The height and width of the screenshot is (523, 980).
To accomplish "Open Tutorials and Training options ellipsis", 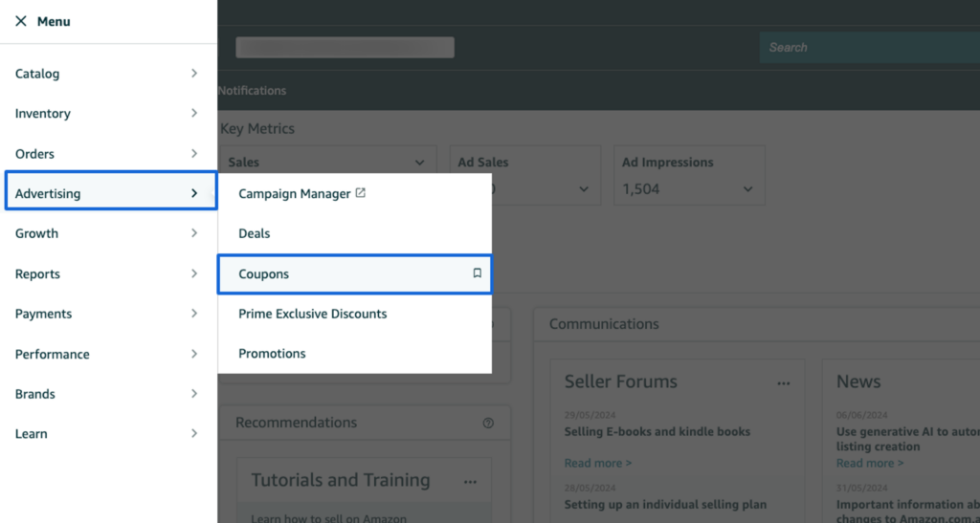I will pyautogui.click(x=471, y=482).
